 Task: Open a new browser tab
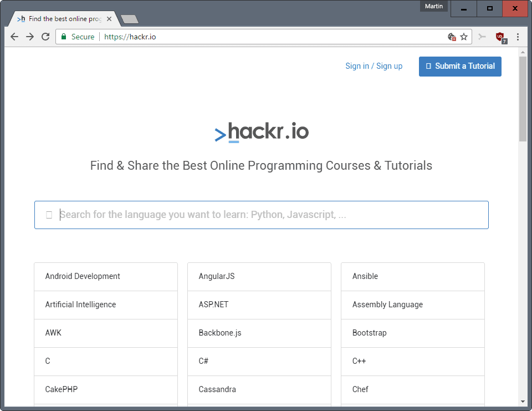(x=129, y=18)
